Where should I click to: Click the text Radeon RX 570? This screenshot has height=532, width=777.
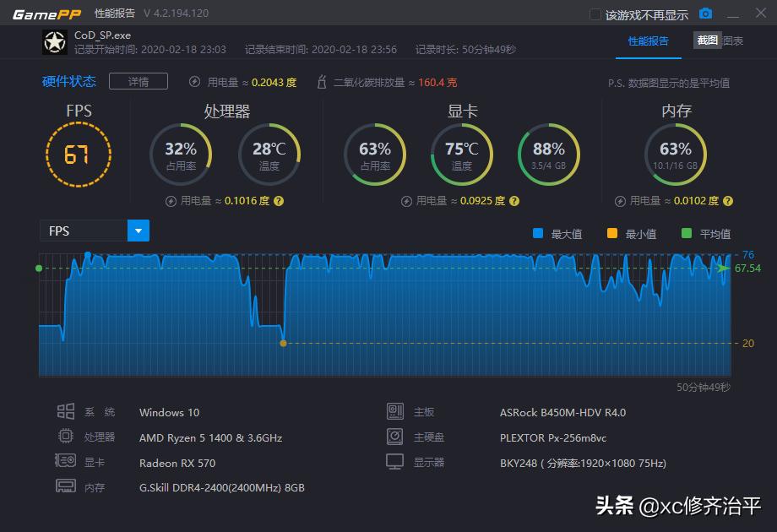tap(177, 463)
